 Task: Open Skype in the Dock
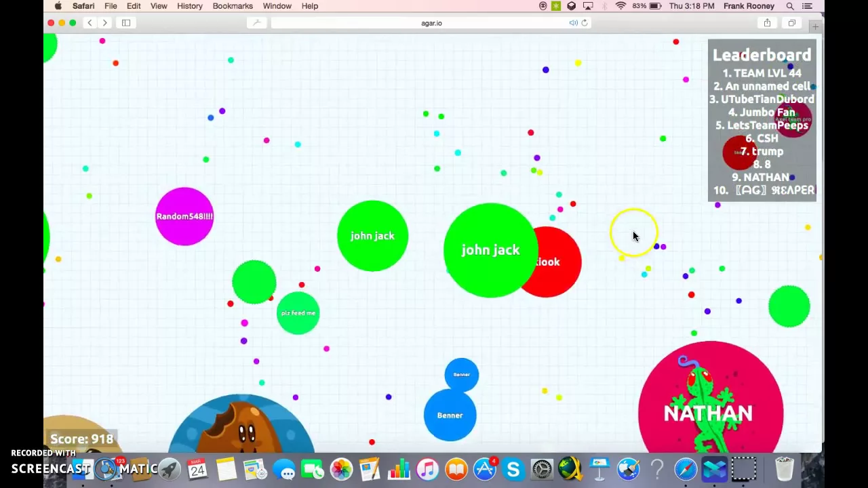513,469
